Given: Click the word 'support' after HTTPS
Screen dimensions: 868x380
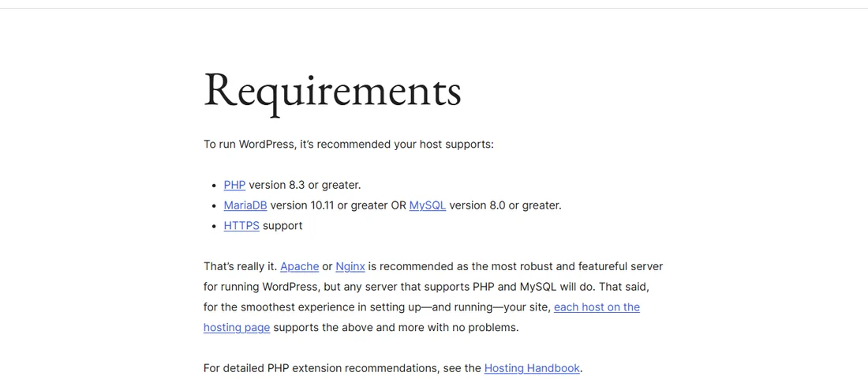Looking at the screenshot, I should 282,226.
